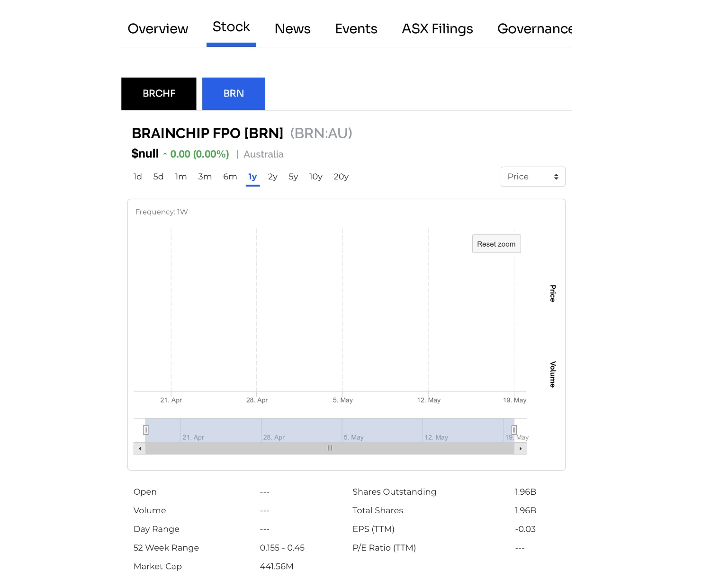
Task: Switch chart range to 6m
Action: click(x=230, y=177)
